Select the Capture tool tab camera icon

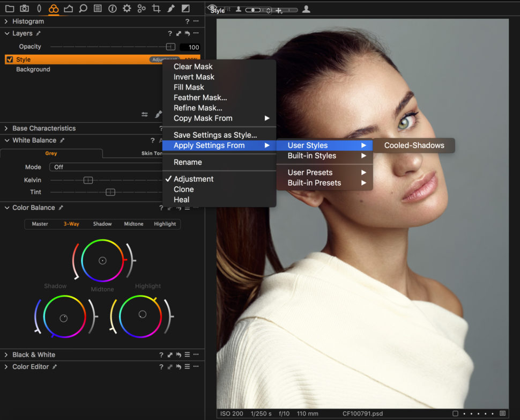click(24, 9)
